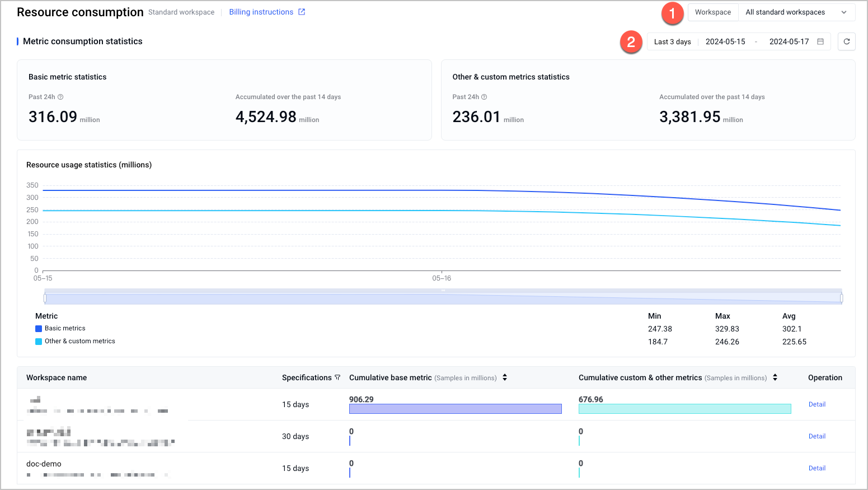The image size is (868, 490).
Task: Click the 316.09 million Past 24h value
Action: 64,116
